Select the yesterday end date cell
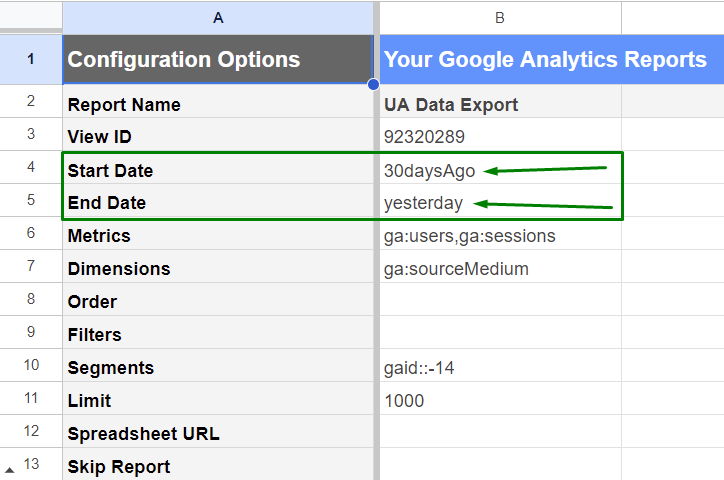Screen dimensions: 724x480 500,202
